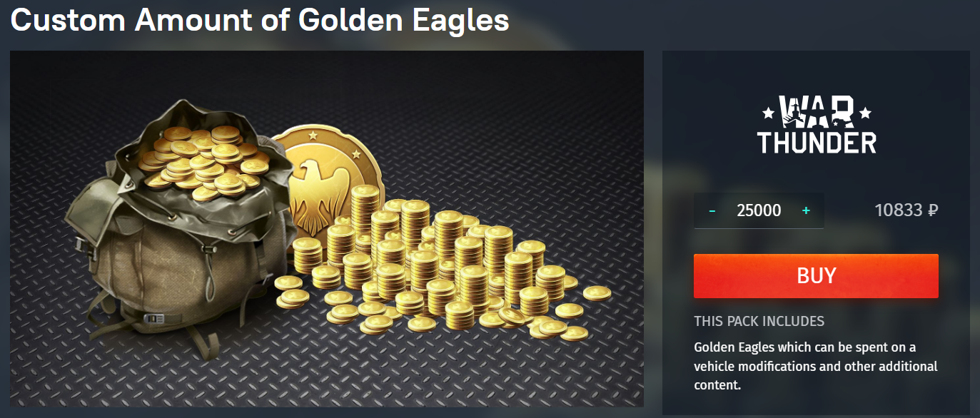Click the 10833 ₽ price label
The height and width of the screenshot is (418, 980).
point(906,210)
